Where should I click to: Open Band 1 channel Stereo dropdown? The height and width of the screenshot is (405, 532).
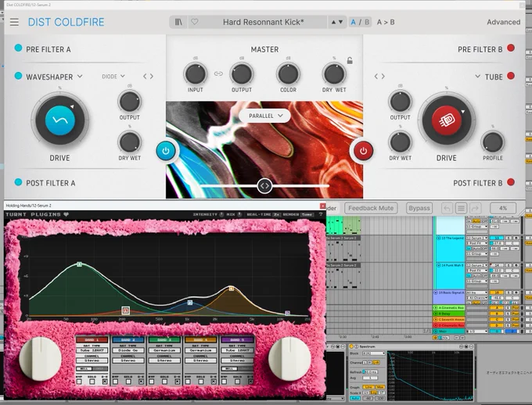pos(92,360)
